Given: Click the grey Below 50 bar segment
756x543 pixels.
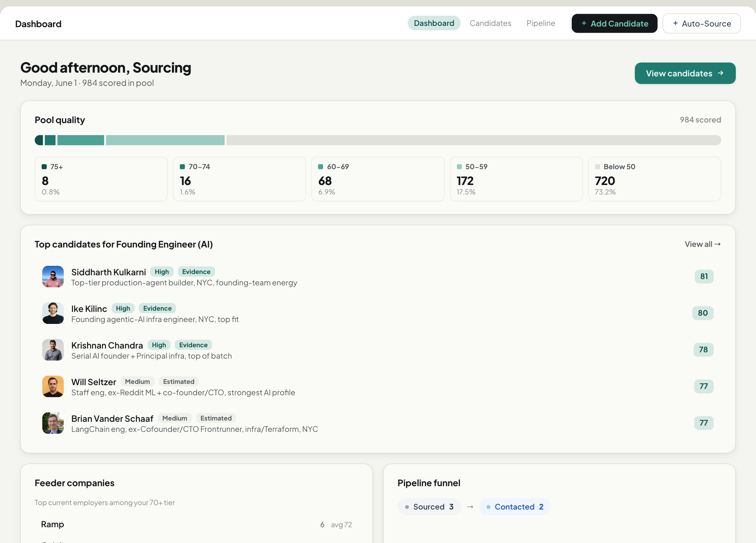Looking at the screenshot, I should pyautogui.click(x=474, y=140).
